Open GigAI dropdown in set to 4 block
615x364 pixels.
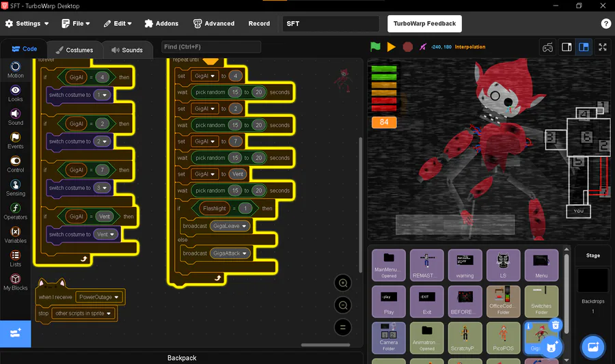pyautogui.click(x=204, y=76)
